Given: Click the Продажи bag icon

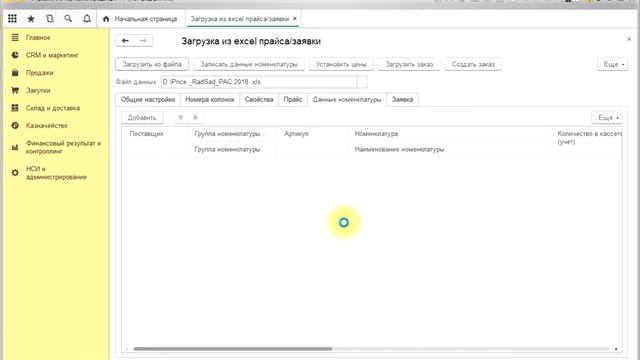Looking at the screenshot, I should tap(15, 73).
